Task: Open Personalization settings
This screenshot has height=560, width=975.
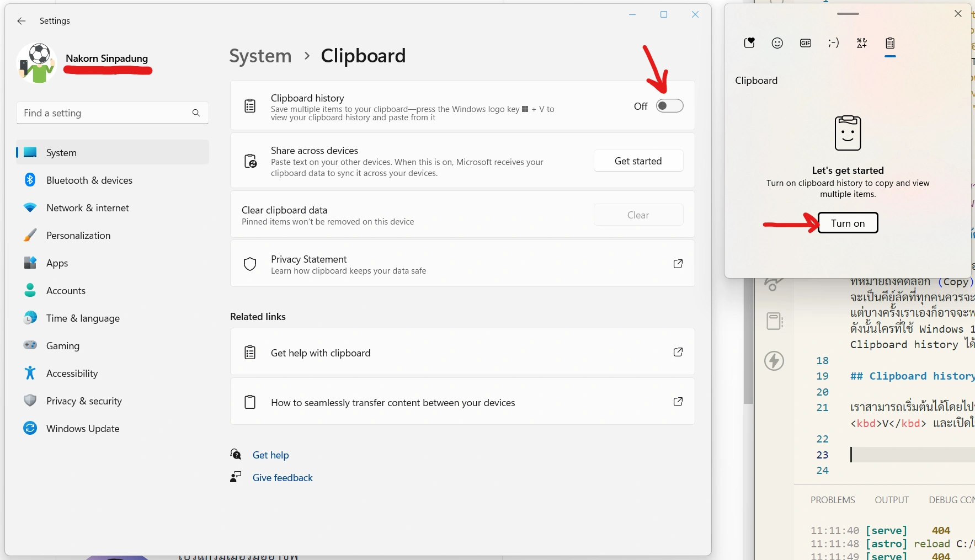Action: coord(113,236)
